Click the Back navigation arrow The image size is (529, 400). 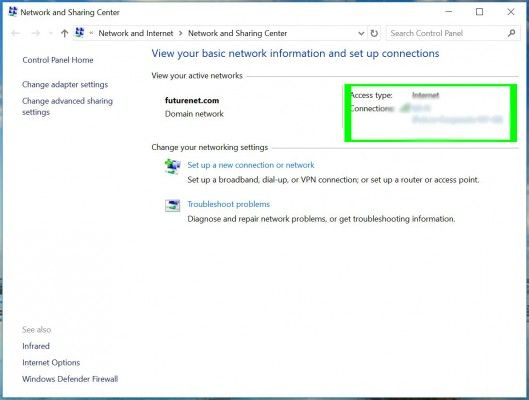[x=16, y=33]
